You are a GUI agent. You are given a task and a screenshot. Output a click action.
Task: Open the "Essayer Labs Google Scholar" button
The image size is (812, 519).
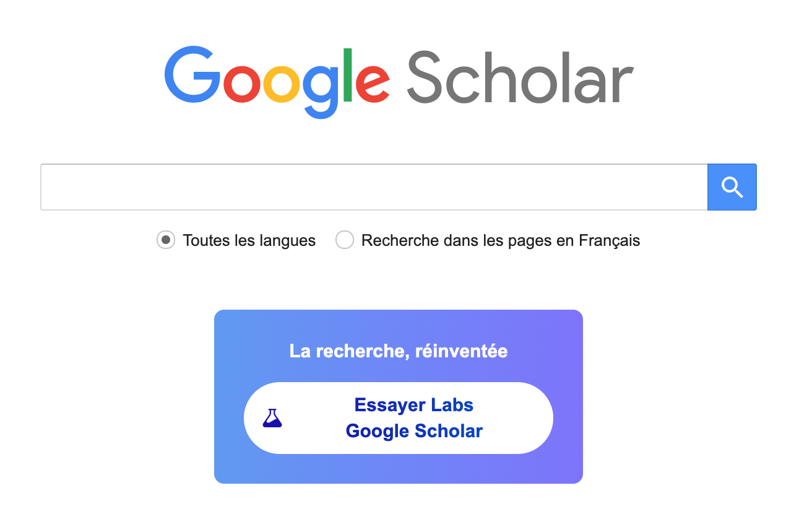point(399,418)
